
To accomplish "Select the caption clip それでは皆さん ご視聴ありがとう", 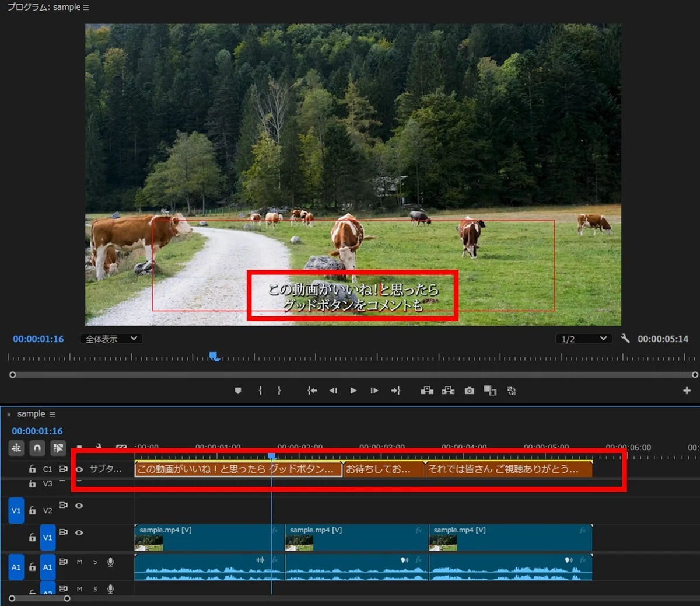I will [509, 469].
